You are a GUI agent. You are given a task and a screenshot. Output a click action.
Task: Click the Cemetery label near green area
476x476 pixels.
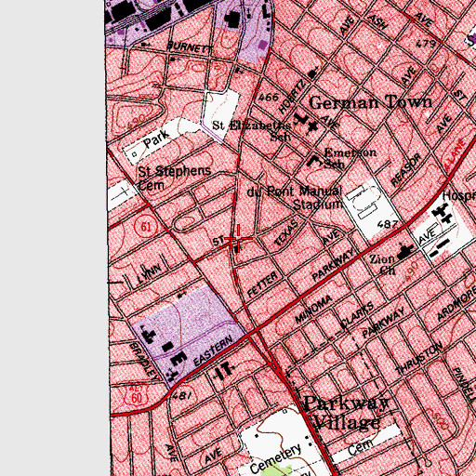pyautogui.click(x=275, y=458)
